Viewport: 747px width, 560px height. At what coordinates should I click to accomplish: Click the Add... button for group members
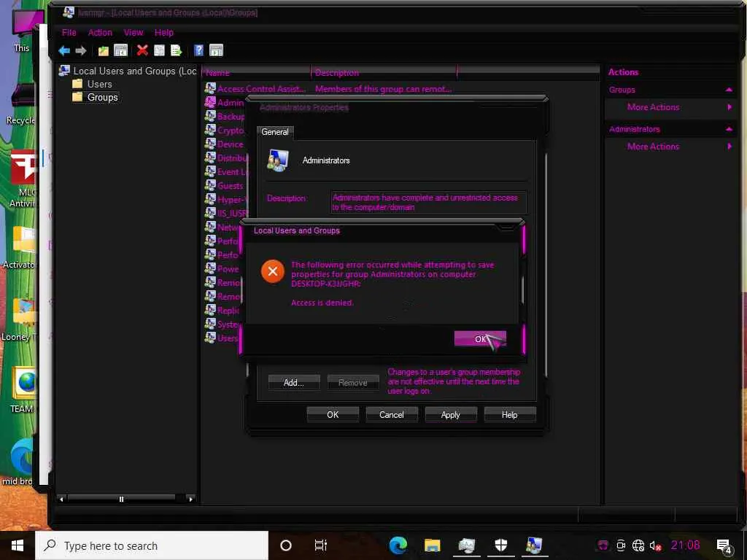[294, 382]
